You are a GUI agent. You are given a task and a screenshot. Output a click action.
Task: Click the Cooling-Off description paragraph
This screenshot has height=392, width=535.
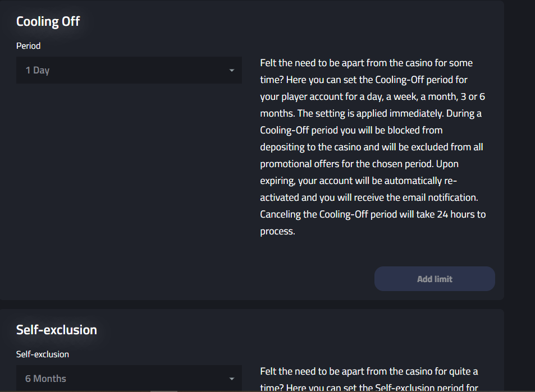tap(373, 147)
